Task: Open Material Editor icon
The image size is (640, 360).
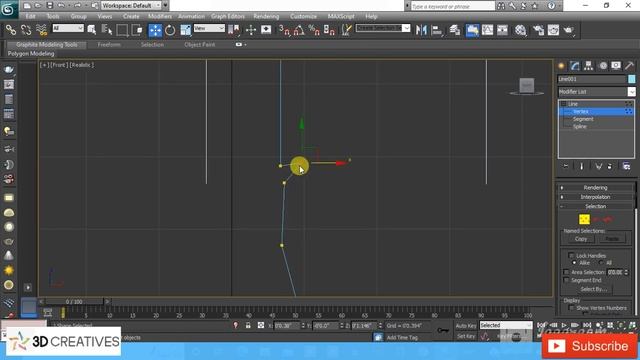Action: pos(521,30)
